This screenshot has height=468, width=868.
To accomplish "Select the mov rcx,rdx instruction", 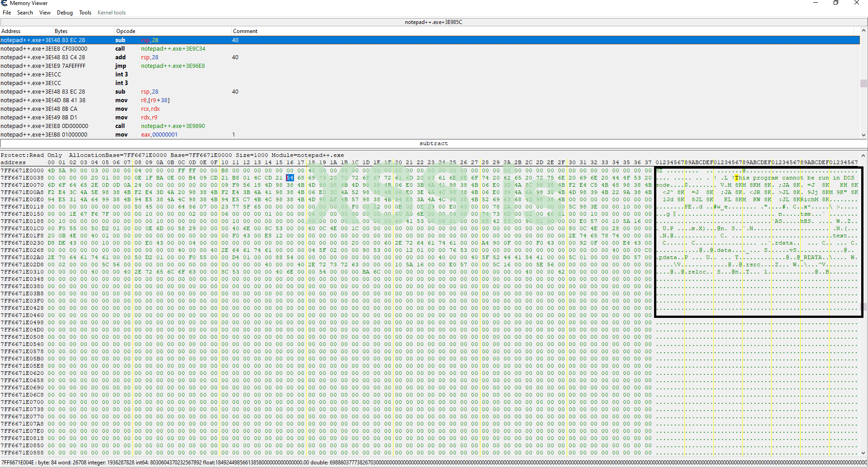I will point(430,109).
